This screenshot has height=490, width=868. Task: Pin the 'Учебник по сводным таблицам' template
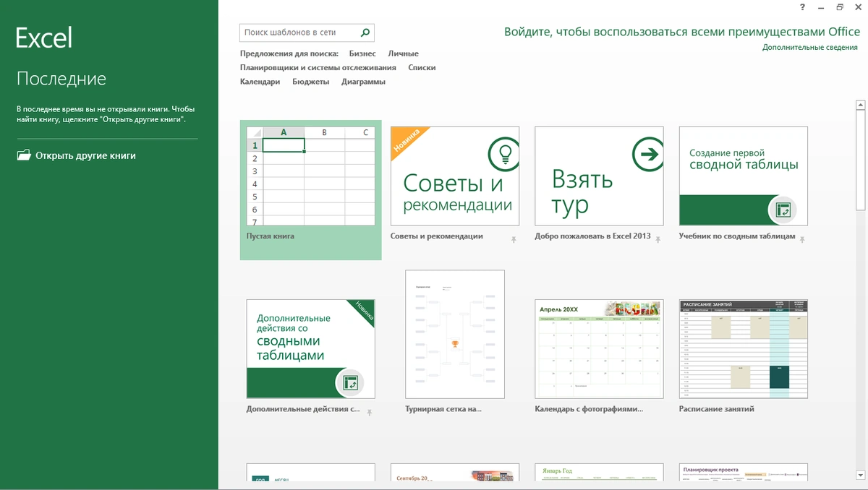click(x=802, y=239)
